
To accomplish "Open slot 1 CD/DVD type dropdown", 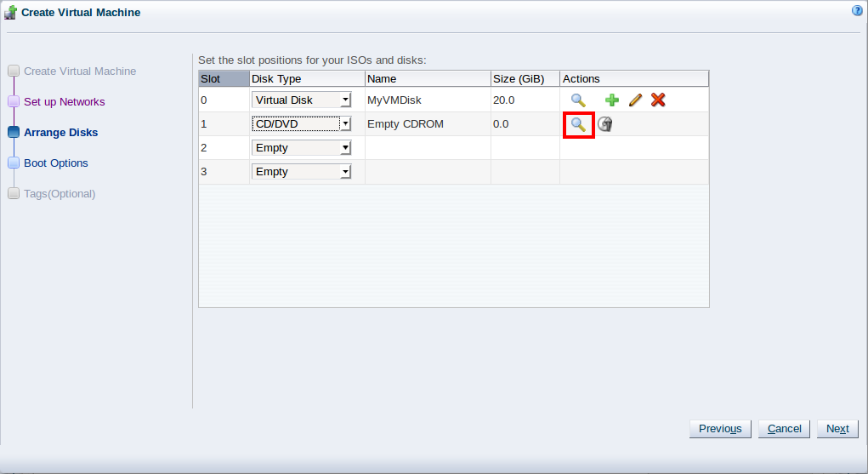I will (301, 123).
